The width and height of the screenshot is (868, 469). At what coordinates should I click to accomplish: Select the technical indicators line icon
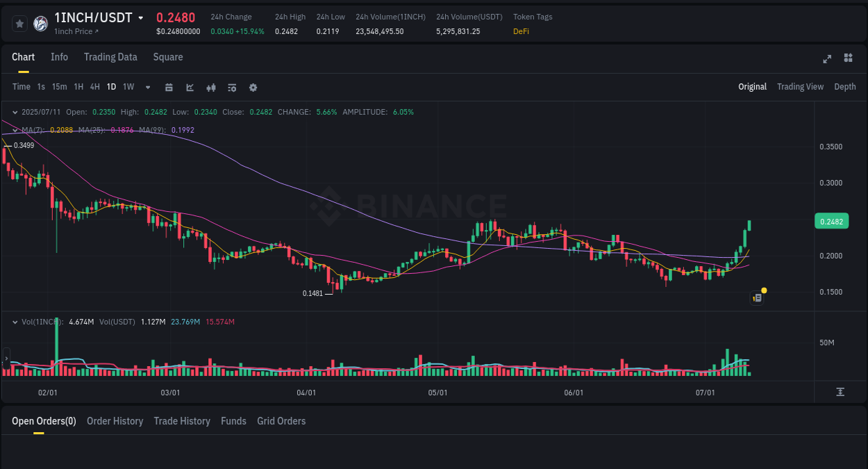point(189,87)
